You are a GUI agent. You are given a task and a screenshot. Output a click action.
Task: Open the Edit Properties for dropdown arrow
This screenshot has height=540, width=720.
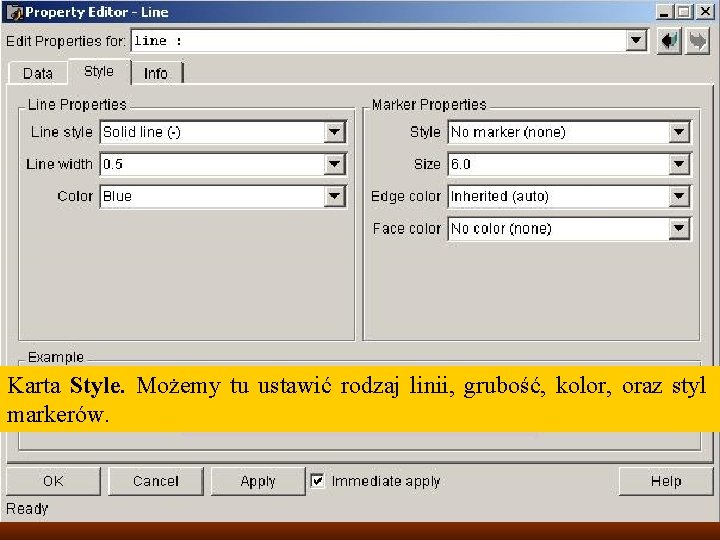point(636,40)
